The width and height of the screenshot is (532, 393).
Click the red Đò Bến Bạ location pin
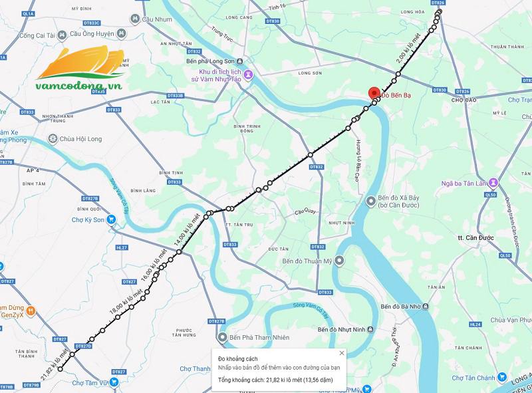tap(374, 94)
